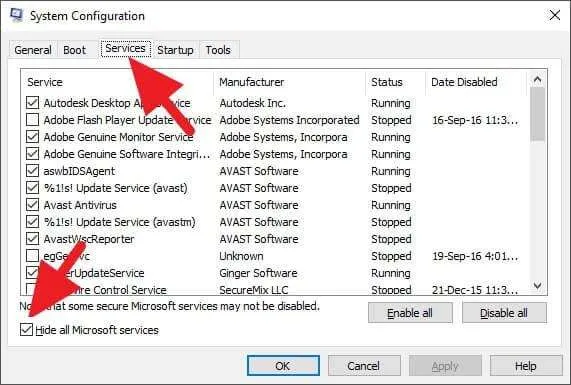Click the scrollbar down arrow in the services list
The image size is (571, 385).
pos(537,286)
